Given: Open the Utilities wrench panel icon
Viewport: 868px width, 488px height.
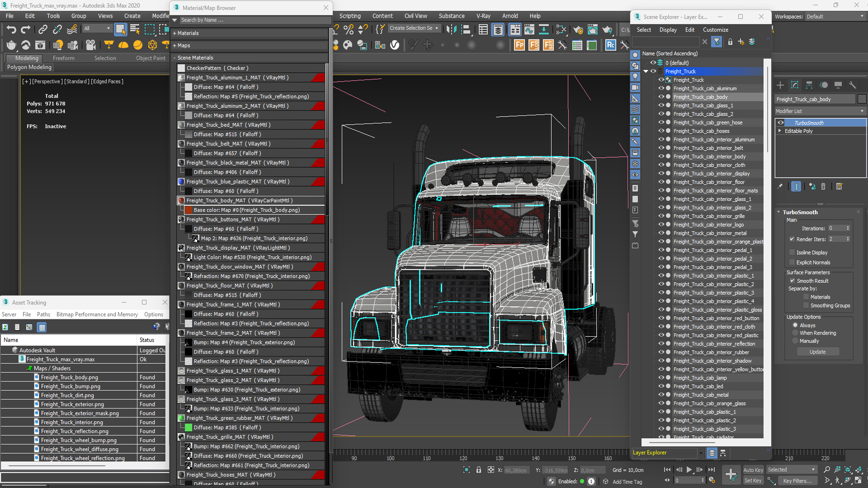Looking at the screenshot, I should 853,85.
